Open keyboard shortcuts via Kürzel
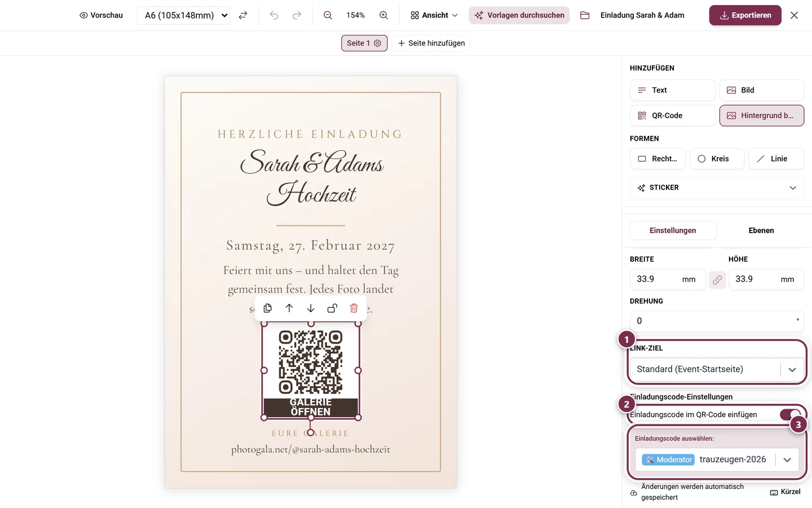 (785, 492)
